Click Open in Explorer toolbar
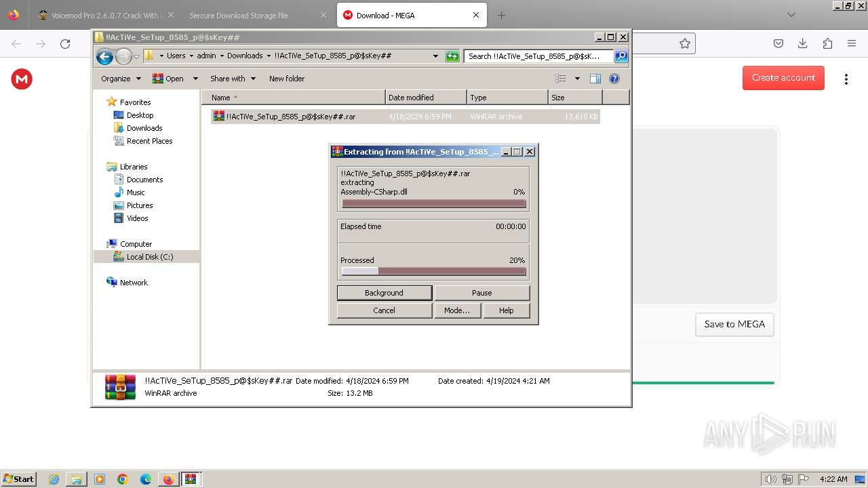 pyautogui.click(x=168, y=79)
